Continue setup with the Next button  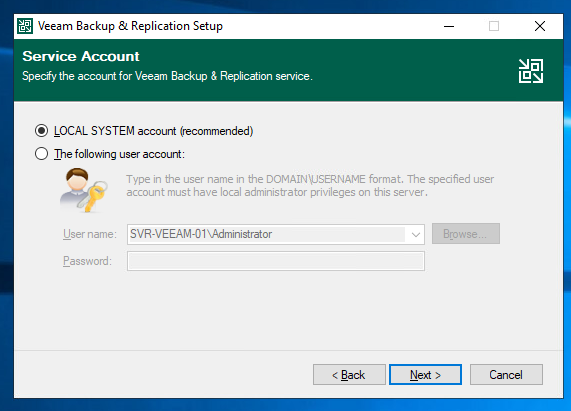[x=425, y=375]
